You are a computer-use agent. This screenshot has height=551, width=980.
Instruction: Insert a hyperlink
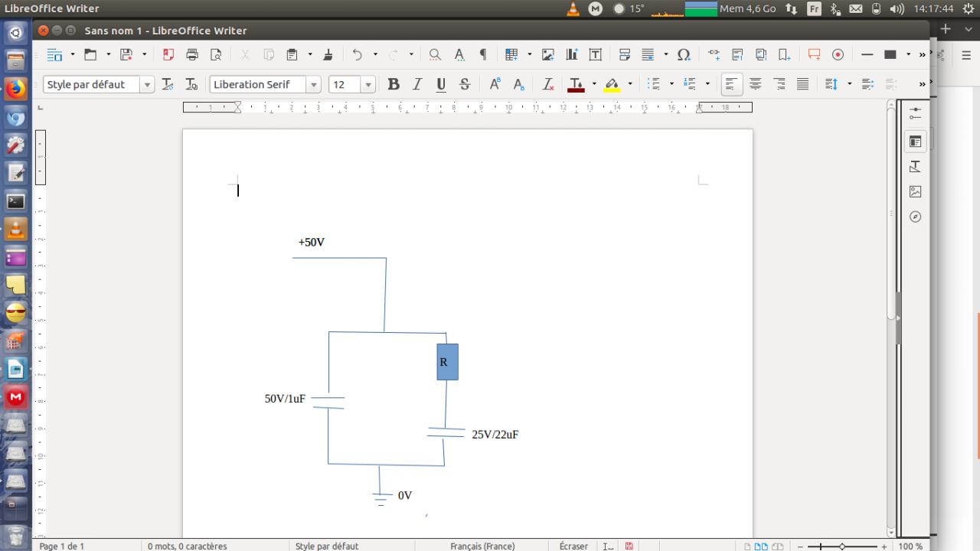pyautogui.click(x=714, y=54)
